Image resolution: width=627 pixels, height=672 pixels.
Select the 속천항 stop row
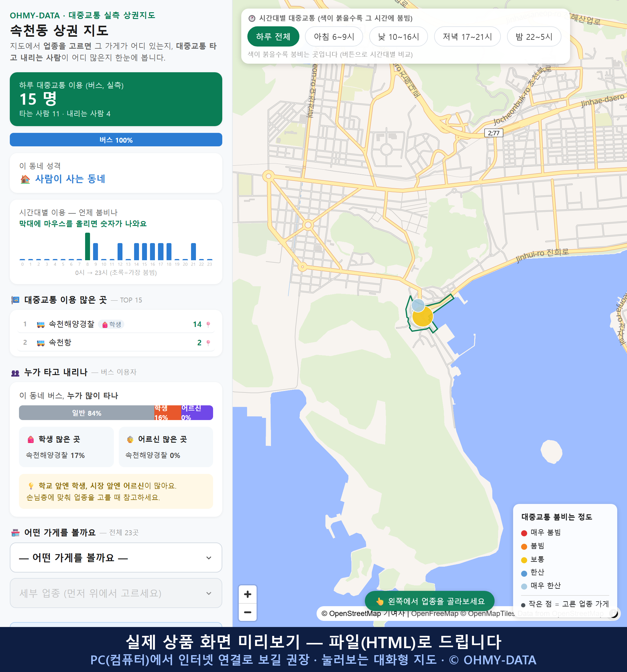point(116,342)
